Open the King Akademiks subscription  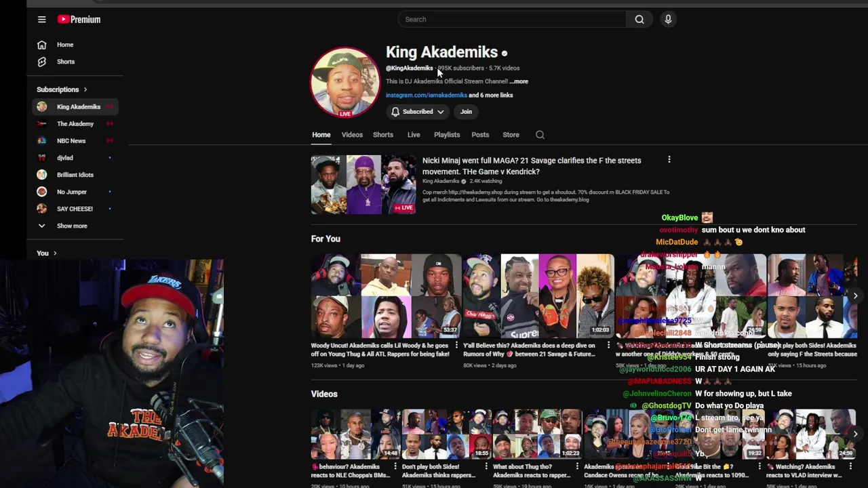click(x=75, y=106)
